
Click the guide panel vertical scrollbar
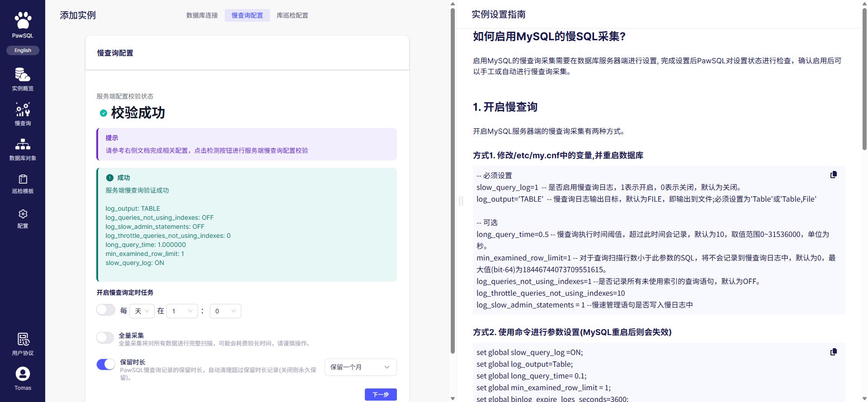(864, 79)
